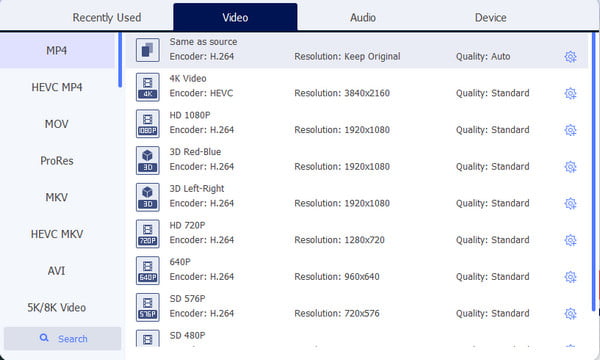The width and height of the screenshot is (600, 360).
Task: Click Encoder: HEVC text
Action: (201, 93)
